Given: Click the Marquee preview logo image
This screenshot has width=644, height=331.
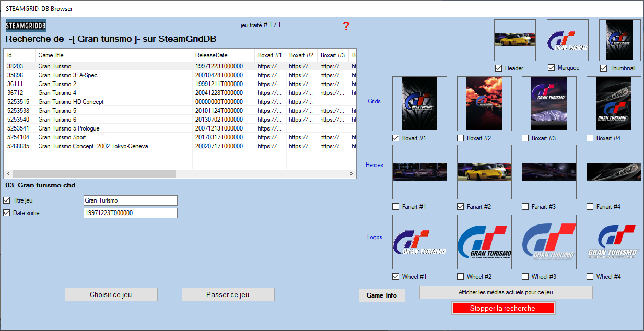Looking at the screenshot, I should [567, 40].
